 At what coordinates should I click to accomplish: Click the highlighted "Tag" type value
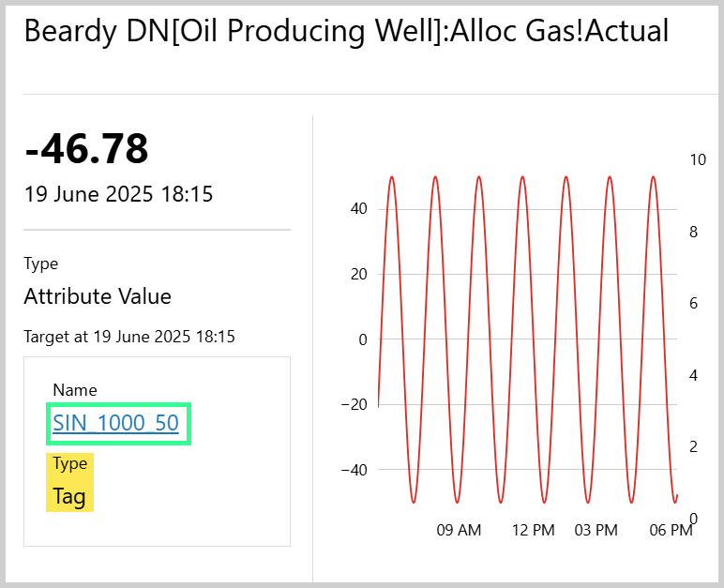69,496
